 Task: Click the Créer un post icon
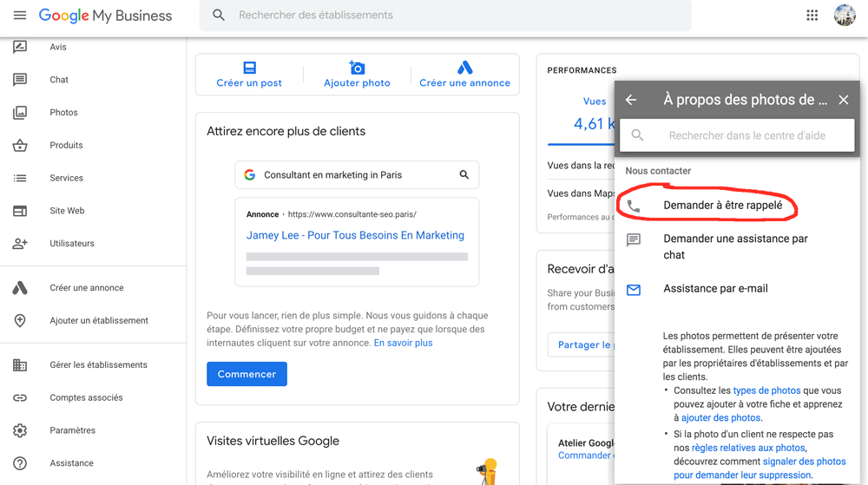pos(250,68)
